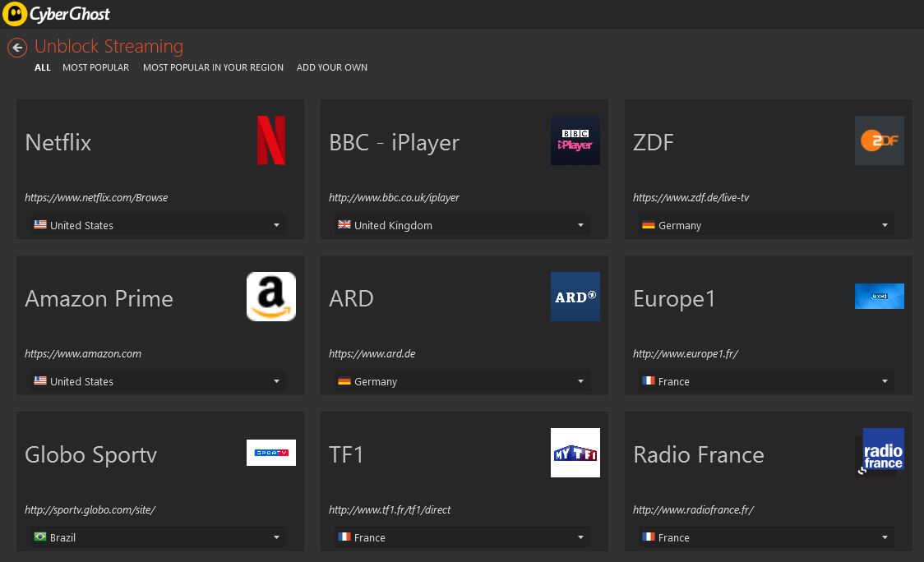Click Germany label in ZDF card

point(680,225)
